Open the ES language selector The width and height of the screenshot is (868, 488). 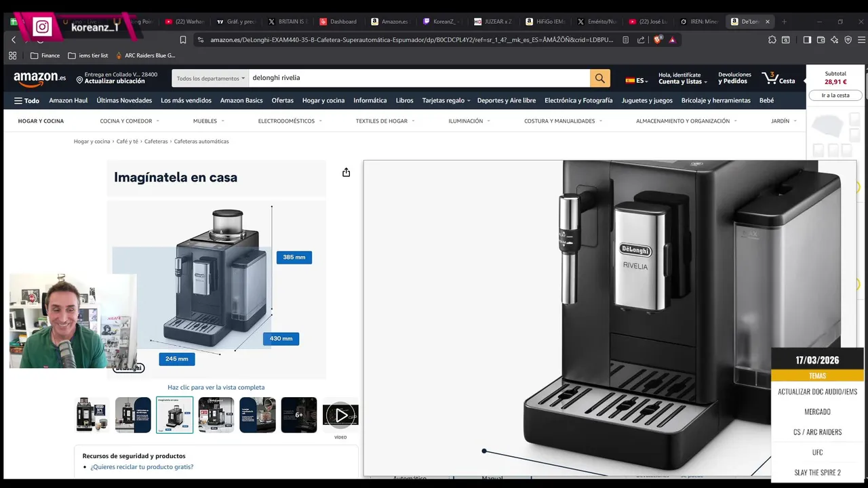click(637, 80)
